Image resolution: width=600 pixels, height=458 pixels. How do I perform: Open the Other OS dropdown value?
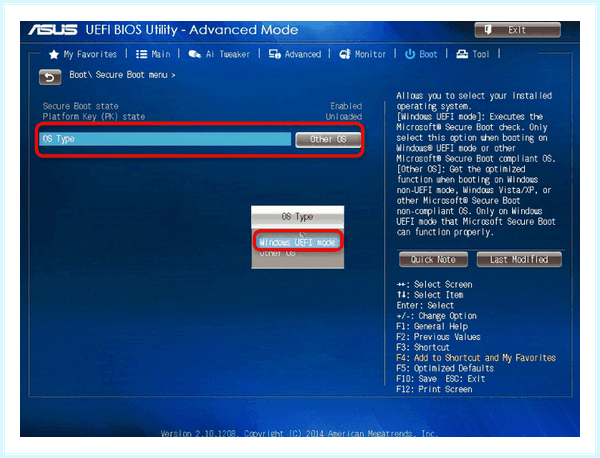point(328,139)
